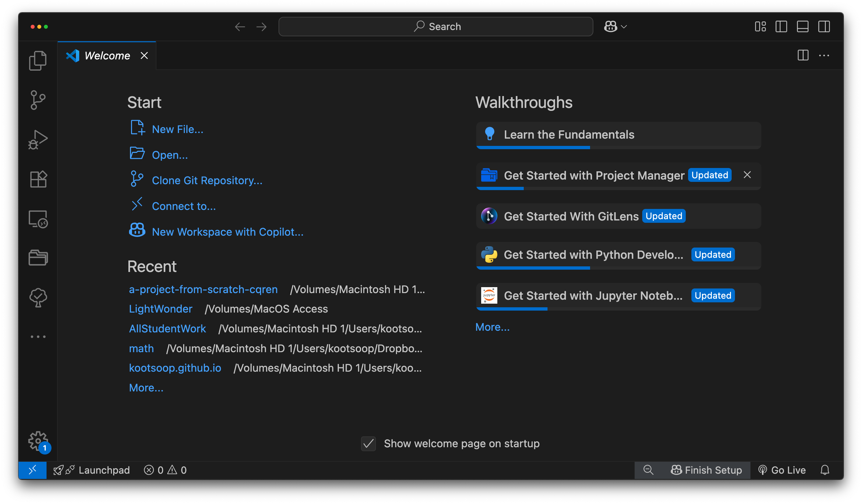
Task: Open Project Manager folders view
Action: (38, 258)
